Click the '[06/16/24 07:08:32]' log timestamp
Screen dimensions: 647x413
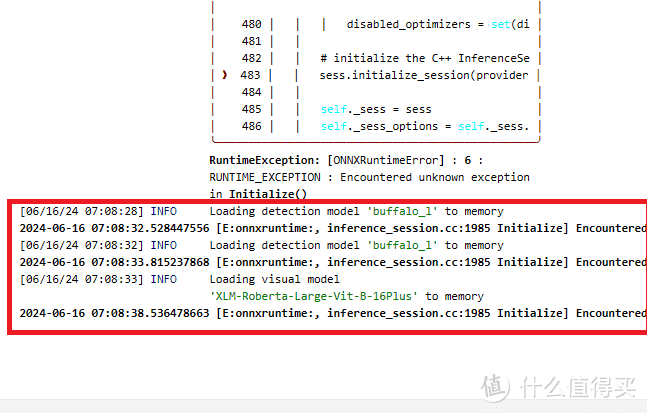(x=82, y=245)
